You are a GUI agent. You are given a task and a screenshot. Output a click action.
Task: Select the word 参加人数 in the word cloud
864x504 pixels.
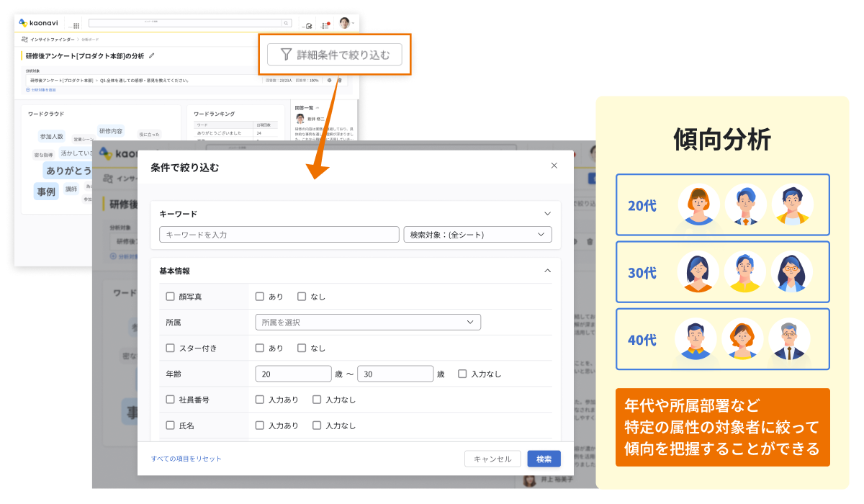(x=52, y=136)
